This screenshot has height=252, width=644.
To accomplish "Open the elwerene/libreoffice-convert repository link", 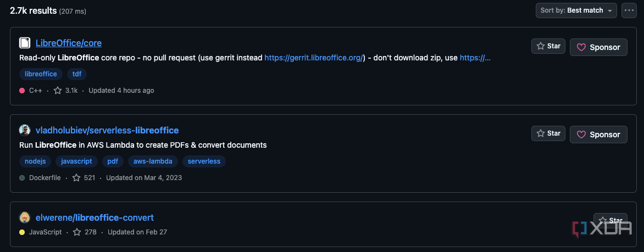I will click(95, 217).
